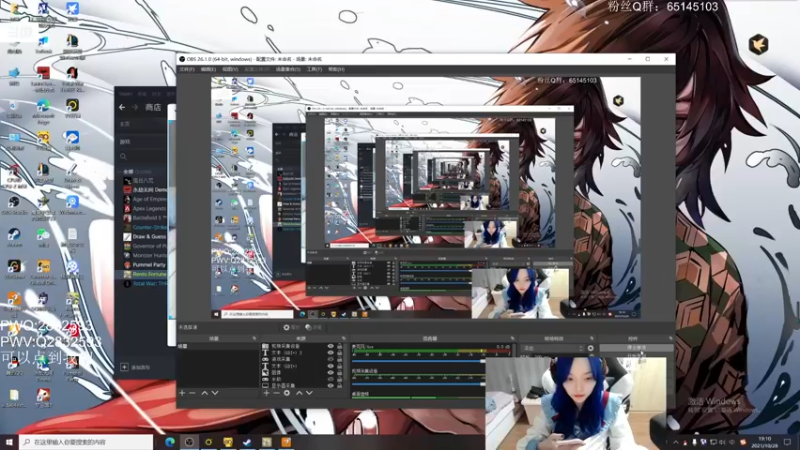Click 添加游戏 add game in Steam
Image resolution: width=800 pixels, height=450 pixels.
[136, 367]
